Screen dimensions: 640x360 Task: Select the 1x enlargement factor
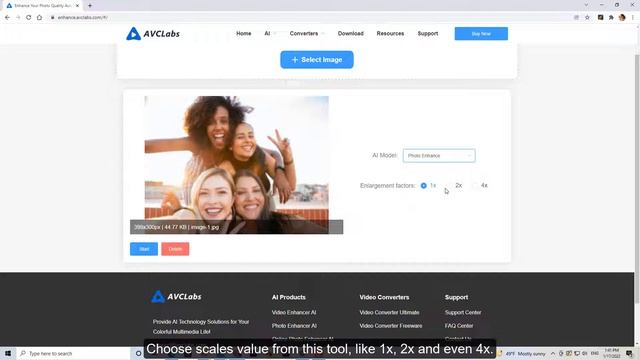point(424,186)
